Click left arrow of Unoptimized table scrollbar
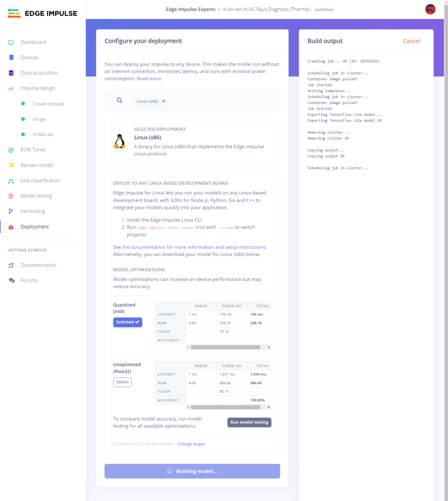This screenshot has height=501, width=448. pos(188,407)
